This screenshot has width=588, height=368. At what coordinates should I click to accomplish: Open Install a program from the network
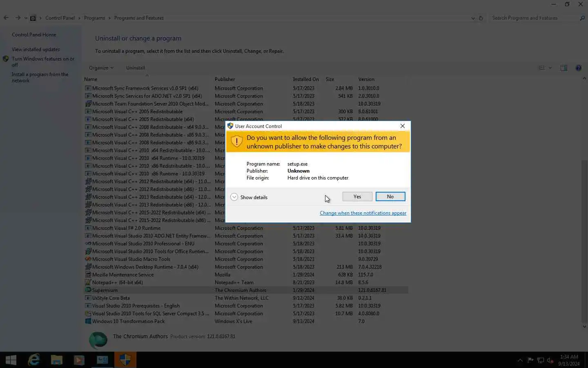(40, 77)
